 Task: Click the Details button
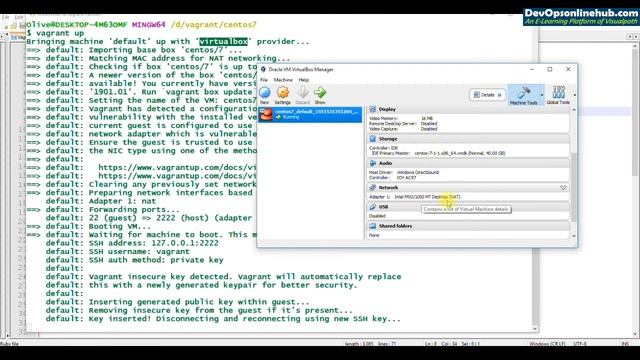[x=487, y=95]
